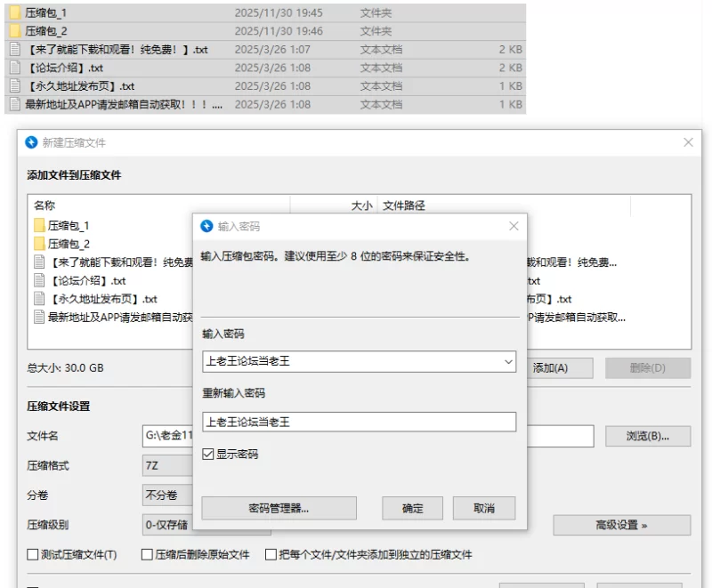Click the 大小 column header

pyautogui.click(x=361, y=205)
